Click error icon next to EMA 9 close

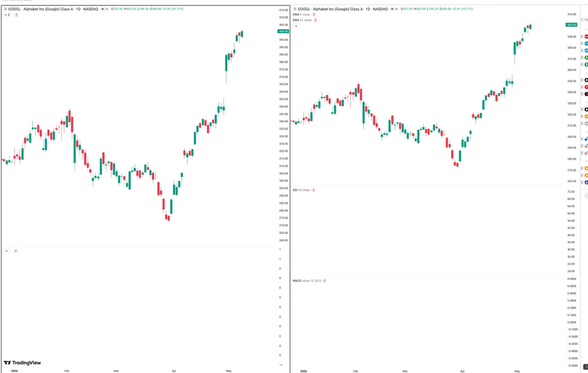pyautogui.click(x=314, y=15)
